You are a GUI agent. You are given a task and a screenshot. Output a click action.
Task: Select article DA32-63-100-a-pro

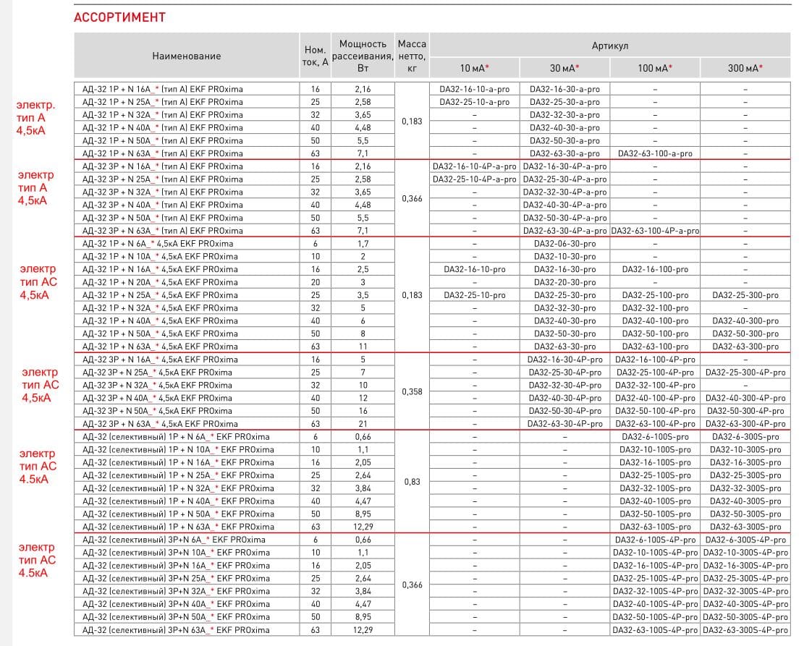click(655, 153)
